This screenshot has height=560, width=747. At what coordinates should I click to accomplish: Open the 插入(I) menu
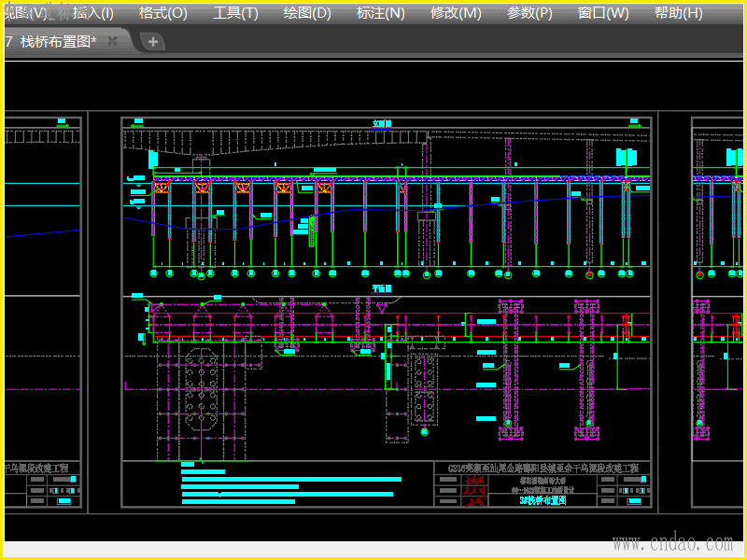click(93, 13)
